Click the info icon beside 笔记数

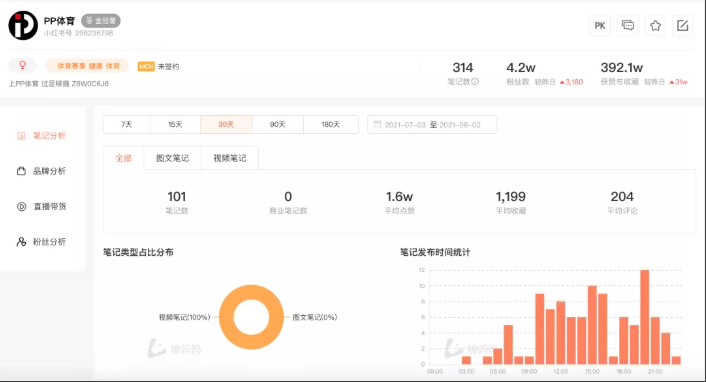point(475,82)
